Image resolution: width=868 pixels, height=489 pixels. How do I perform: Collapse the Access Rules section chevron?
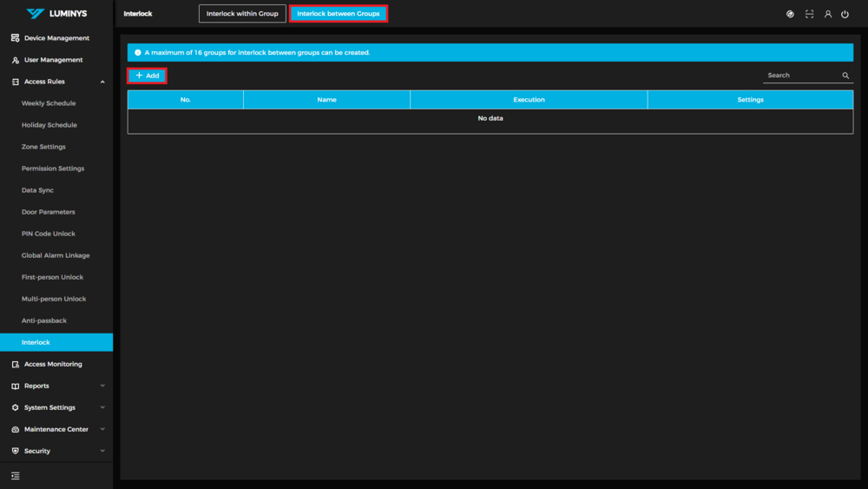(102, 82)
